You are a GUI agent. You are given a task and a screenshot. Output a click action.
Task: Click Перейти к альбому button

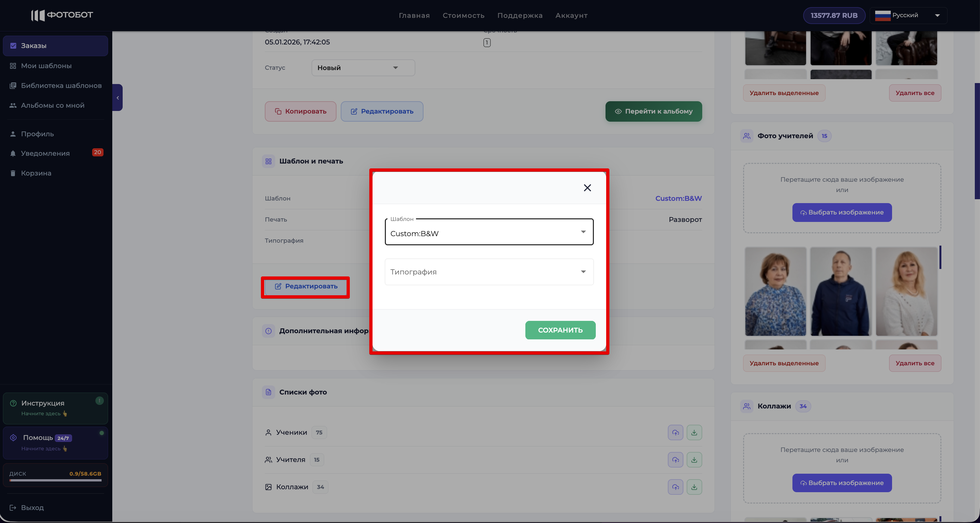(x=654, y=112)
